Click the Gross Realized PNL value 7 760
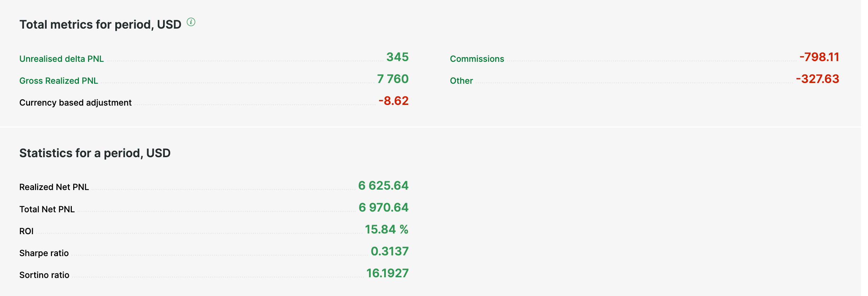This screenshot has width=868, height=296. (x=393, y=79)
